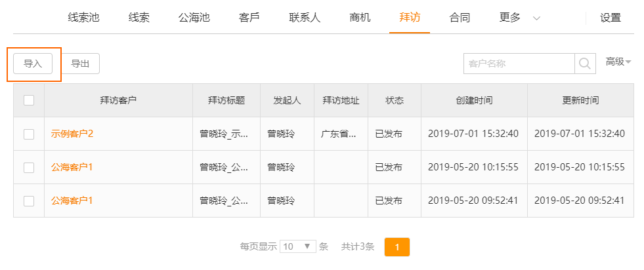Open the 客户 tab
Image resolution: width=644 pixels, height=270 pixels.
[249, 18]
